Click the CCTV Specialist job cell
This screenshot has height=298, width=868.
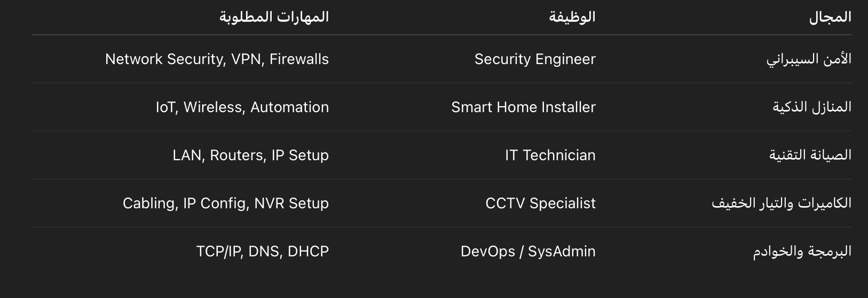[540, 203]
